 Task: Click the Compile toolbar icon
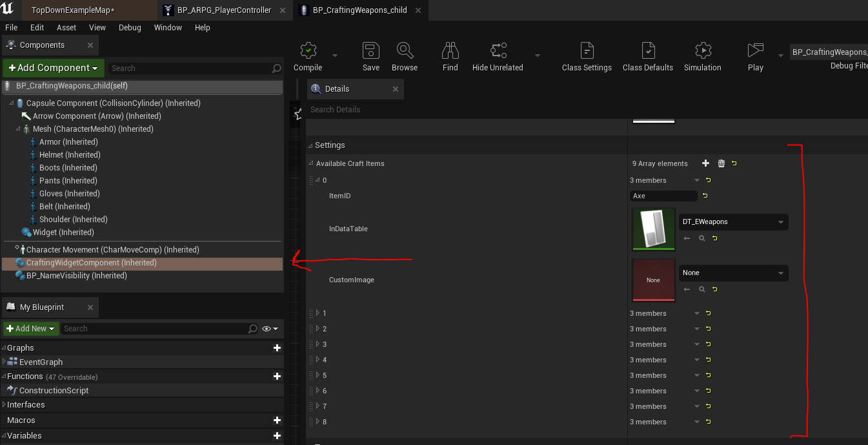308,51
